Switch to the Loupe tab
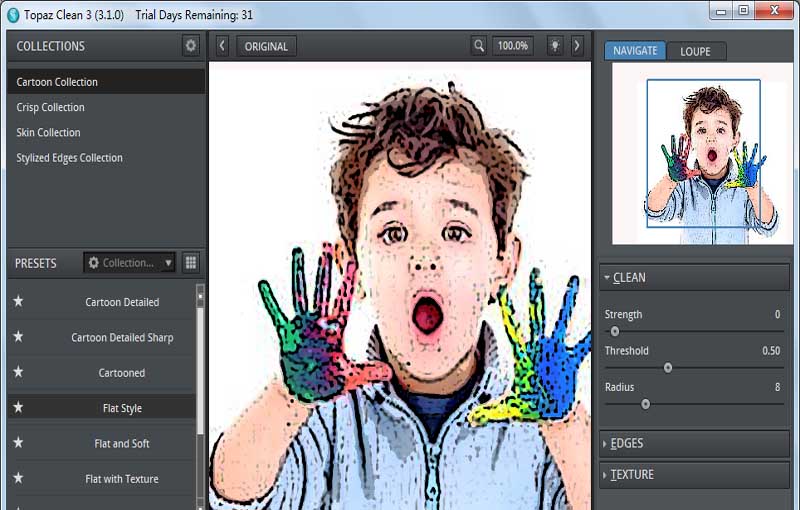The width and height of the screenshot is (800, 510). pyautogui.click(x=695, y=51)
